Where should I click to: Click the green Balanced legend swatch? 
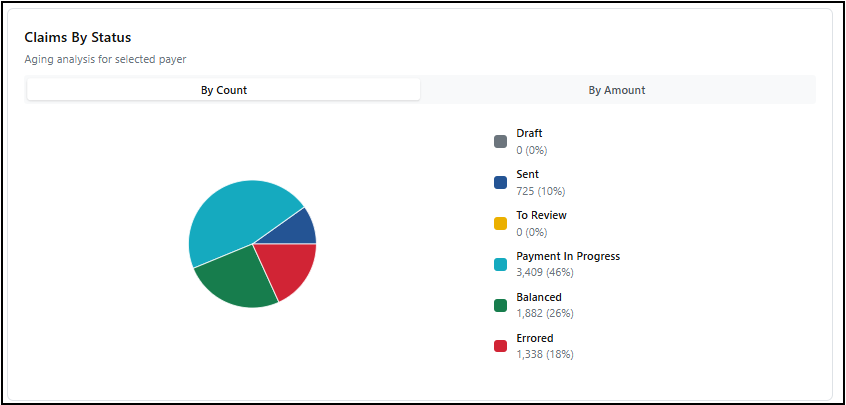tap(501, 305)
